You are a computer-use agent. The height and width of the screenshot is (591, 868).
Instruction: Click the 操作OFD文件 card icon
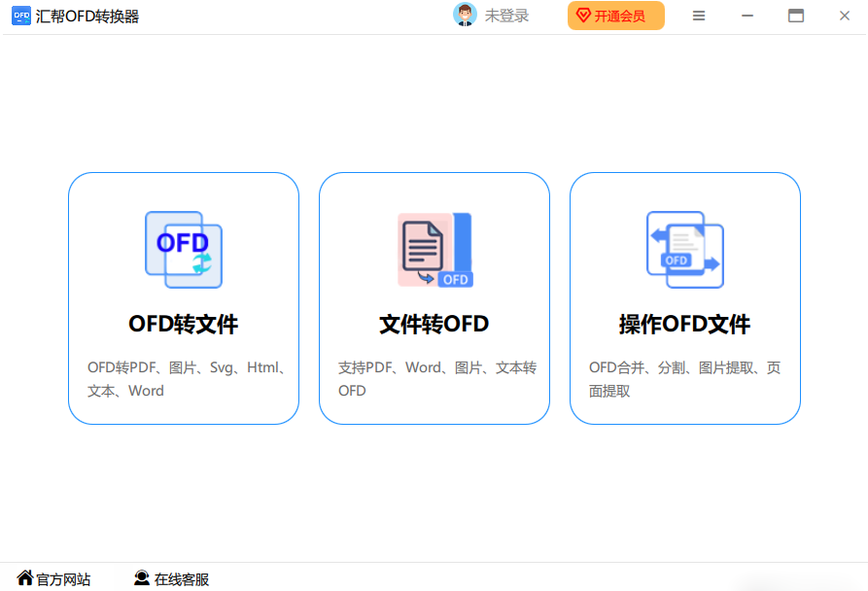click(x=685, y=250)
